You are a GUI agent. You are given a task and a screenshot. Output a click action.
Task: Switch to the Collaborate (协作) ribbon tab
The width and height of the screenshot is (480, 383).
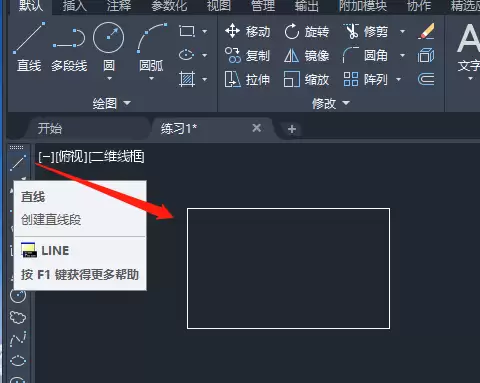419,5
